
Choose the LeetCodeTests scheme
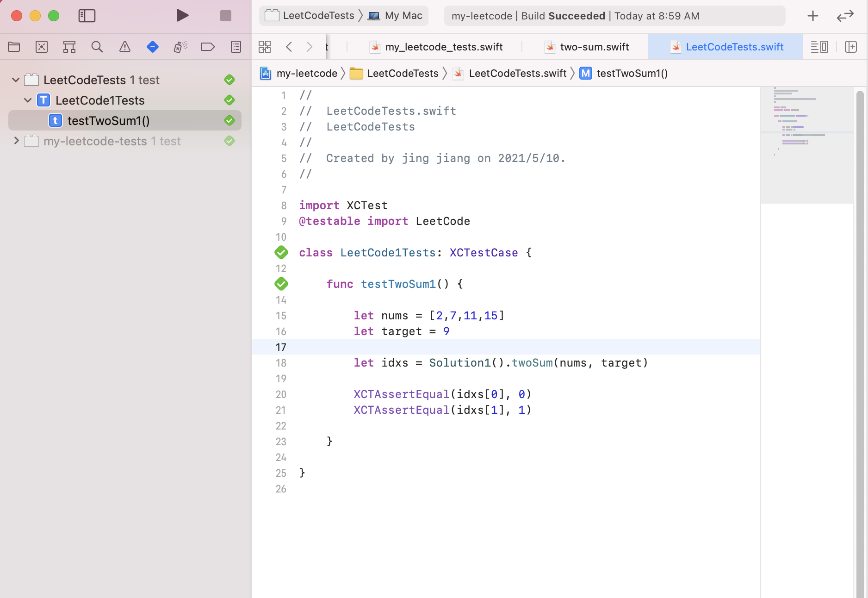(310, 16)
